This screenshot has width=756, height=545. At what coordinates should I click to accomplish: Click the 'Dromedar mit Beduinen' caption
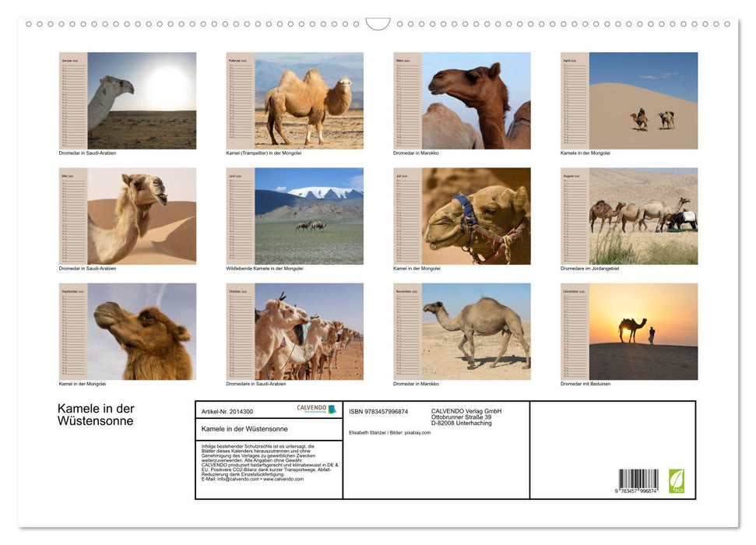pos(585,384)
